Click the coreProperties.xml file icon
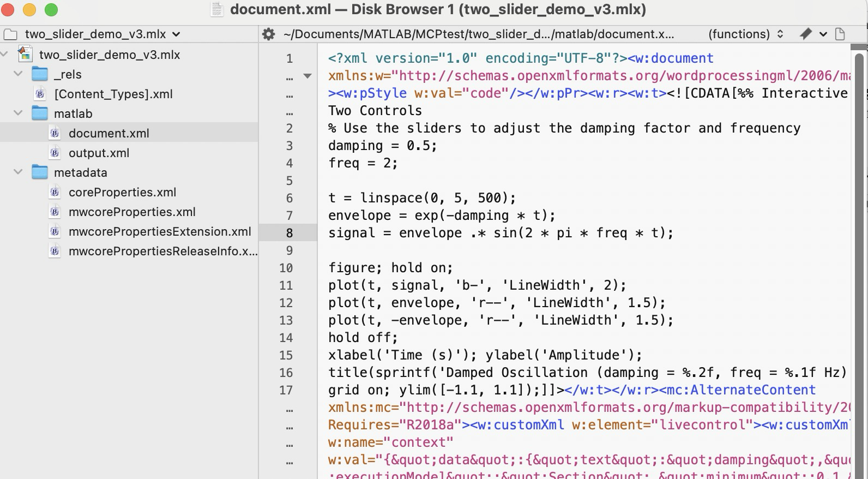The width and height of the screenshot is (868, 479). pyautogui.click(x=55, y=192)
